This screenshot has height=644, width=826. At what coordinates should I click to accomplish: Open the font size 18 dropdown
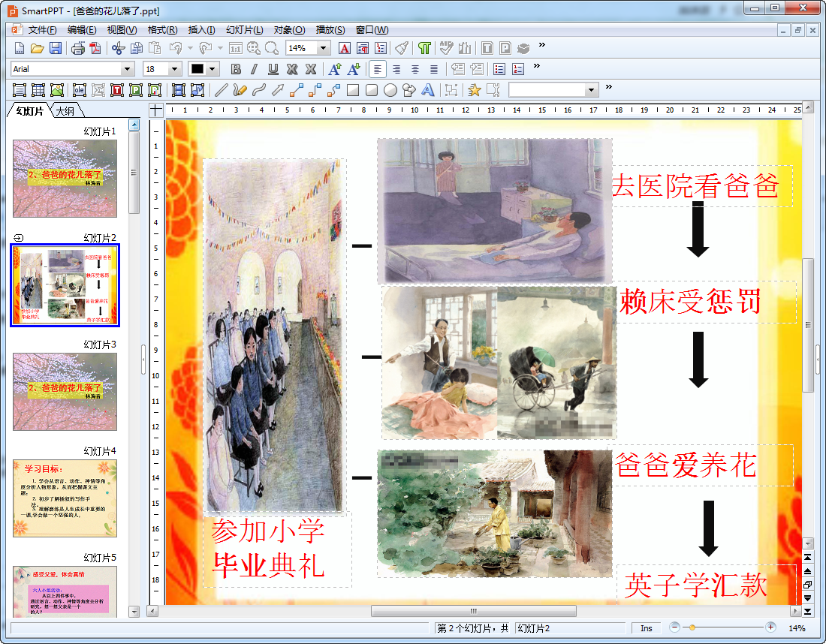[x=175, y=69]
